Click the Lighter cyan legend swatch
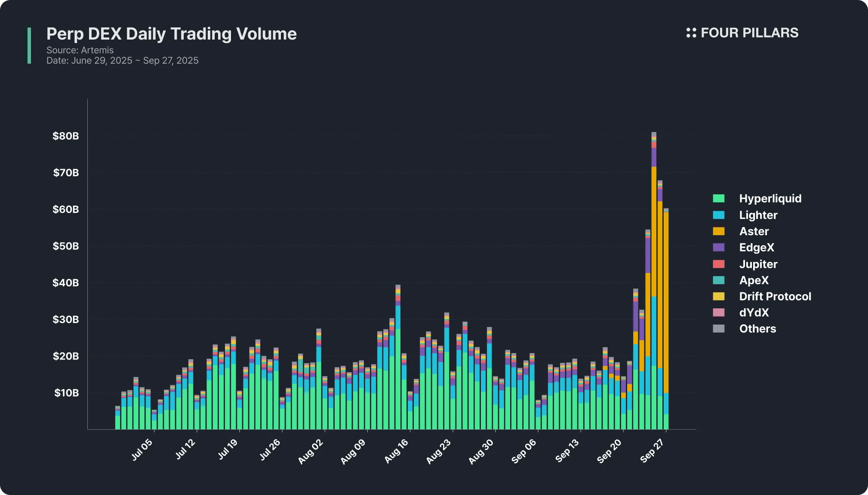Screen dimensions: 868x495 (x=718, y=215)
